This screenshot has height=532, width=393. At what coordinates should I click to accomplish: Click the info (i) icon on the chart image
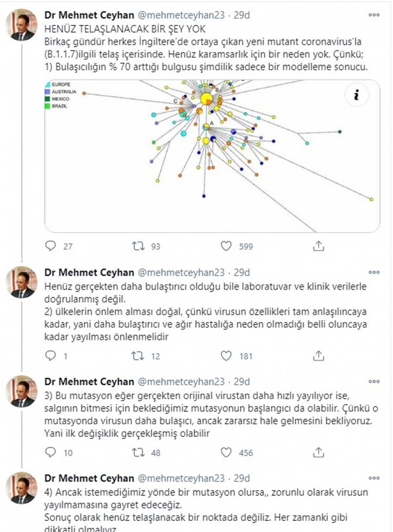tap(357, 93)
